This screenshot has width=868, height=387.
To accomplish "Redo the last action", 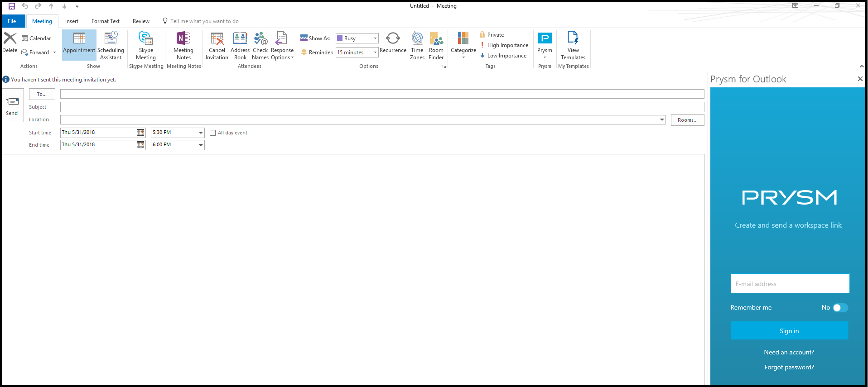I will [38, 6].
